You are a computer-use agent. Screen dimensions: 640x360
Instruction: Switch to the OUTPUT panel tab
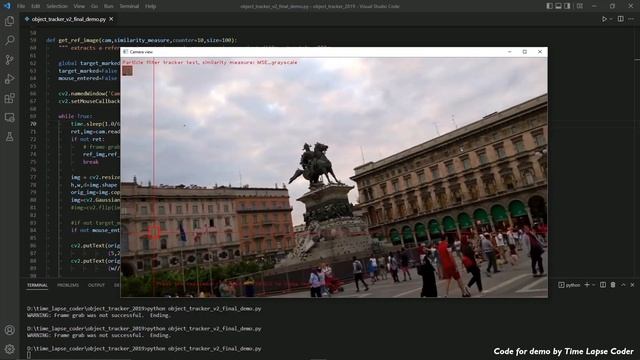96,285
